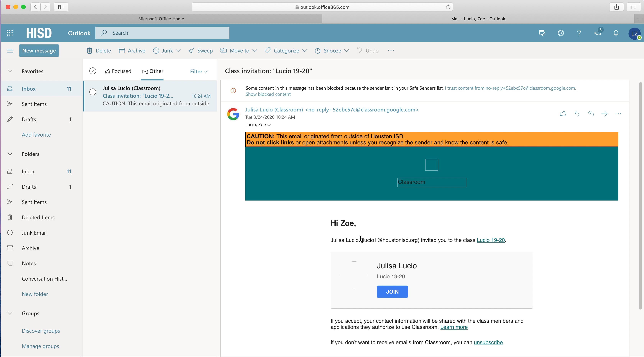
Task: Open the Filter dropdown
Action: [x=198, y=71]
